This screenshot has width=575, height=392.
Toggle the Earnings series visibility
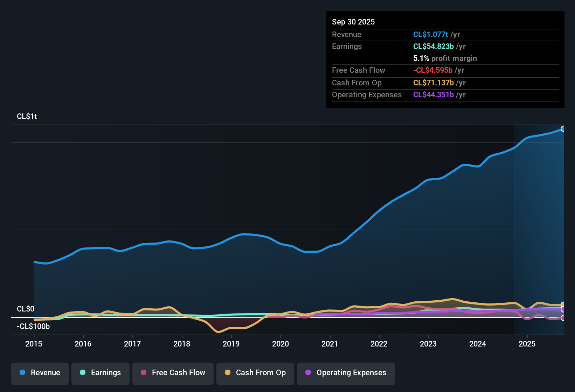[x=100, y=372]
